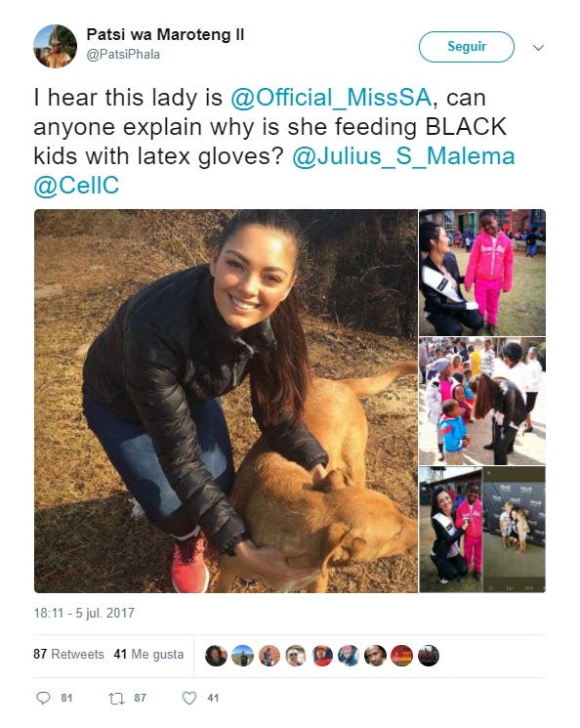
Task: Click the last liker avatar in row
Action: pyautogui.click(x=429, y=656)
